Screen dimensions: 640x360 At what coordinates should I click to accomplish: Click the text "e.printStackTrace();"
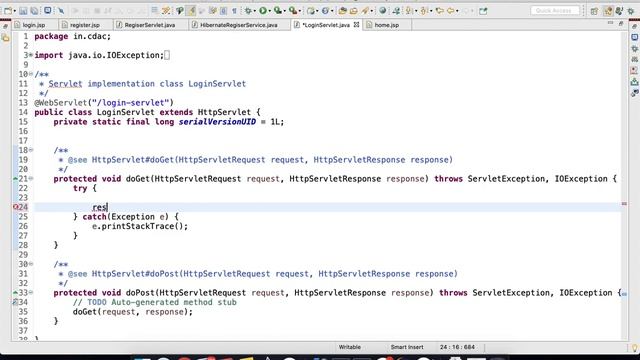140,226
